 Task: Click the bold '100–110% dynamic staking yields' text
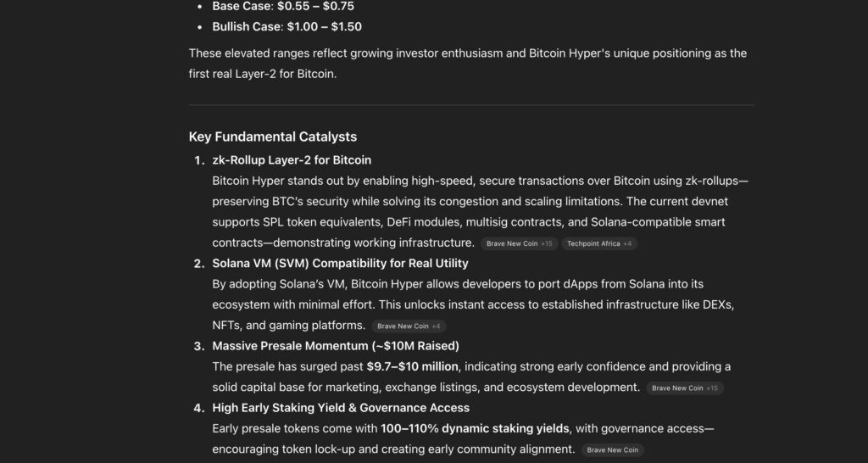475,429
